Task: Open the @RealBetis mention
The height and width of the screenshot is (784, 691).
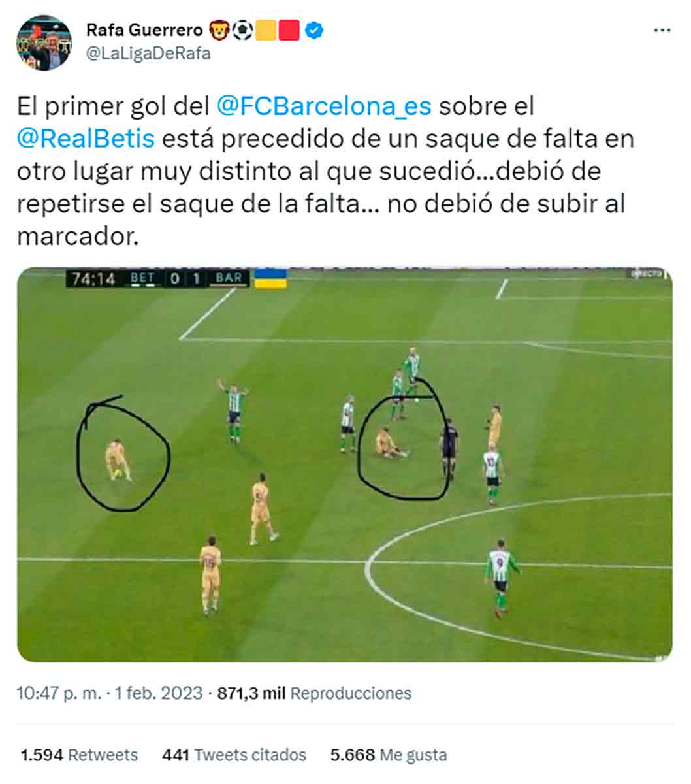Action: click(x=86, y=139)
